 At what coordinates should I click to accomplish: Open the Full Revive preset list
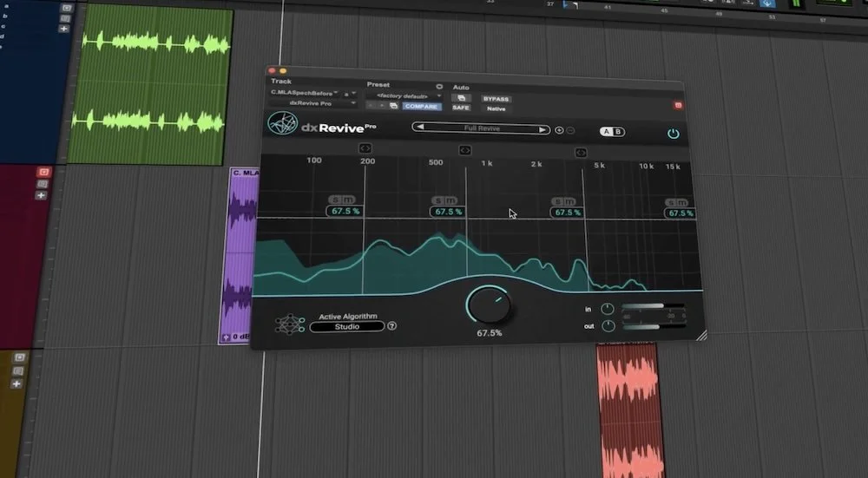[x=482, y=128]
